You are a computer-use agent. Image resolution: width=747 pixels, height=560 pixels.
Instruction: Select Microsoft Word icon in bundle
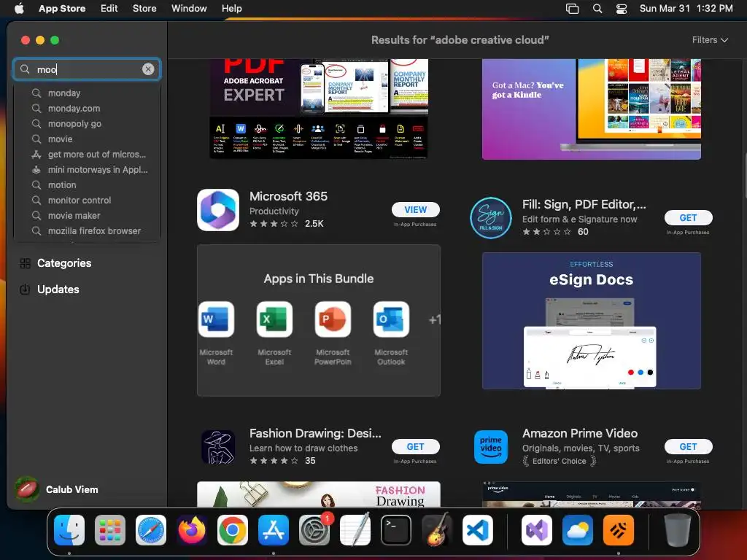tap(216, 319)
